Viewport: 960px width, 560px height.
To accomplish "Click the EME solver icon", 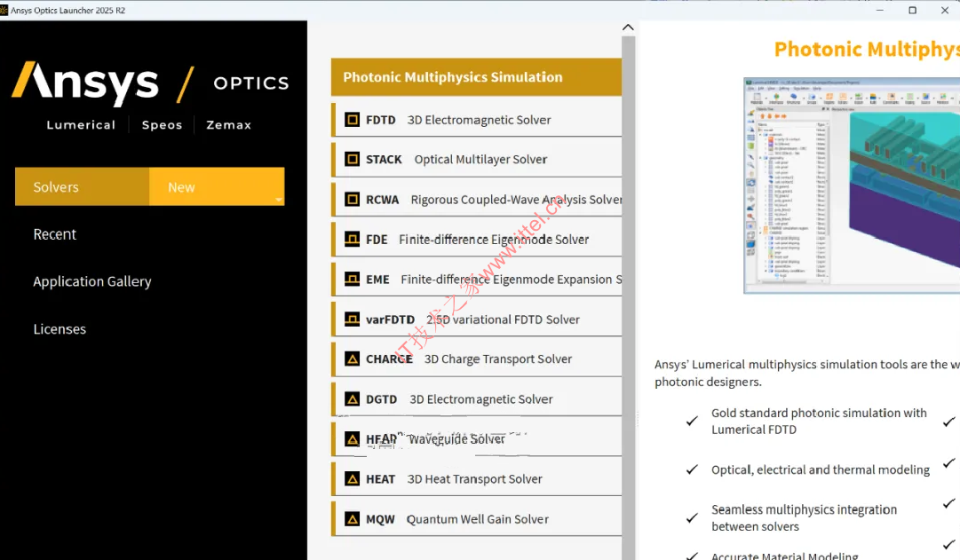I will [x=352, y=280].
